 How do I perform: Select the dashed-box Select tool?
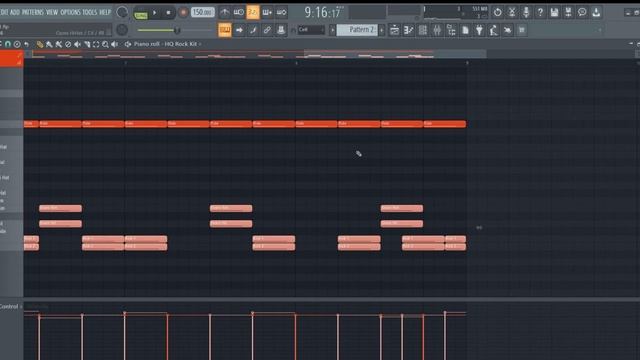click(96, 44)
